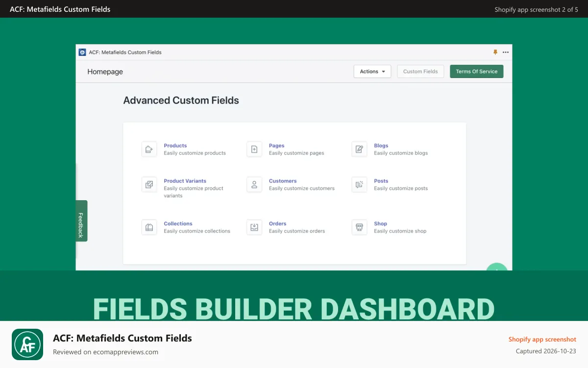Open the Orders link
Image resolution: width=588 pixels, height=368 pixels.
tap(277, 224)
